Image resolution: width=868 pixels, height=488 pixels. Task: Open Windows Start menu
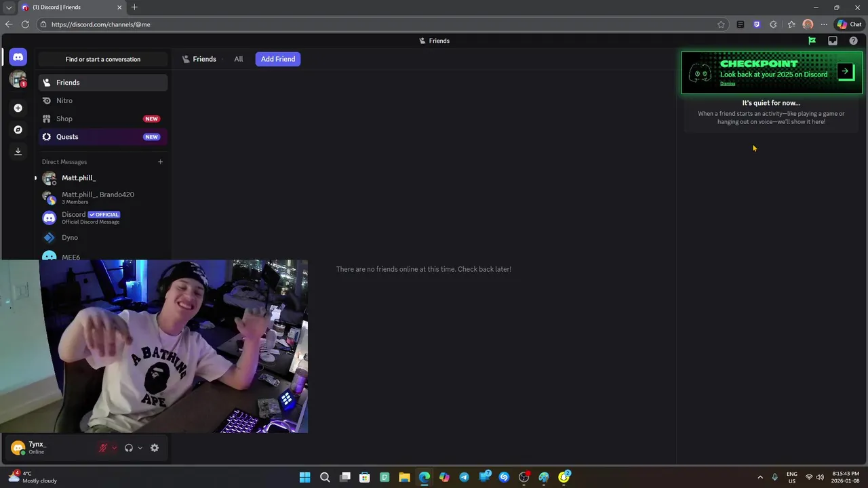point(305,477)
